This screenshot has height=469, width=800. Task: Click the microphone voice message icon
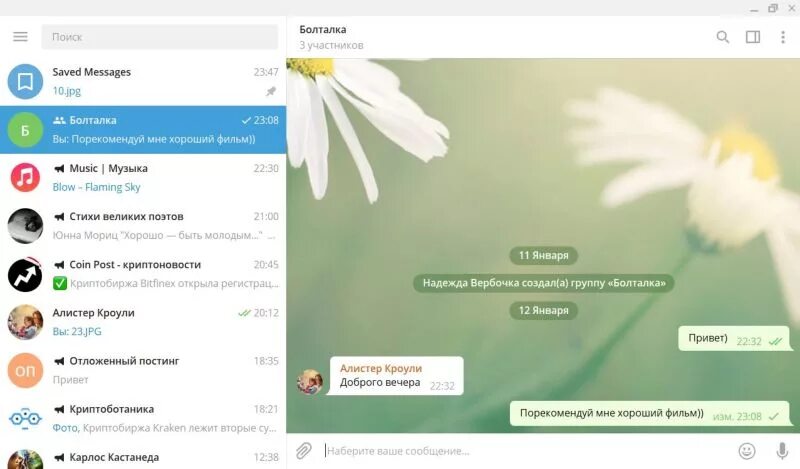pyautogui.click(x=782, y=451)
